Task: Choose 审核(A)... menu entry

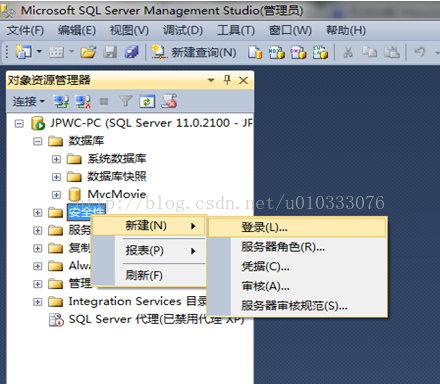Action: pyautogui.click(x=297, y=286)
